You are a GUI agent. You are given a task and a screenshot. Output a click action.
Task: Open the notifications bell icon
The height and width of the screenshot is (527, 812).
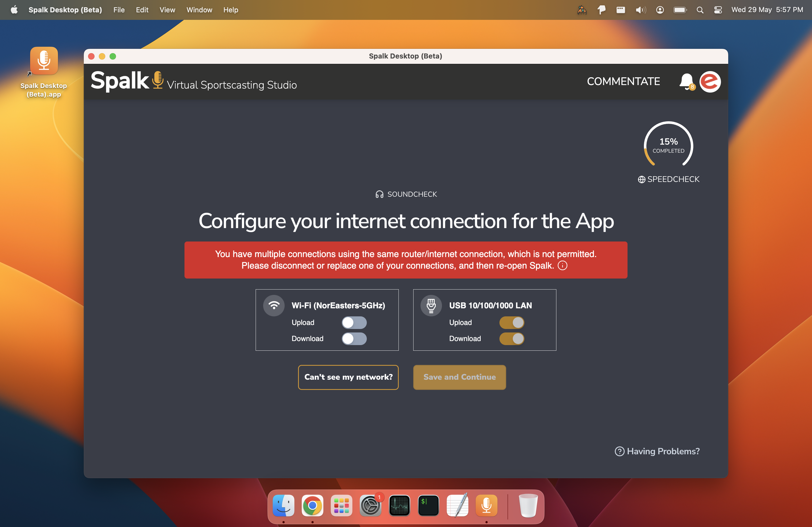pos(686,82)
